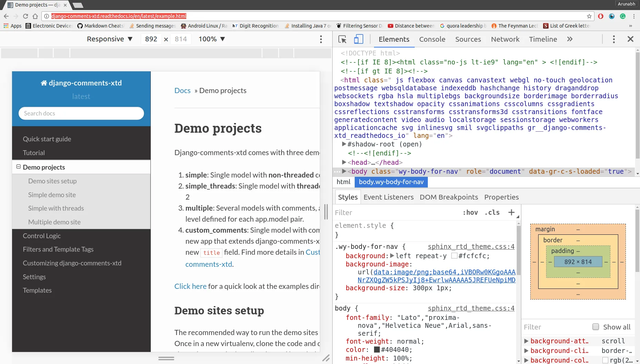Click the django-comments-xtd home icon link

point(81,83)
